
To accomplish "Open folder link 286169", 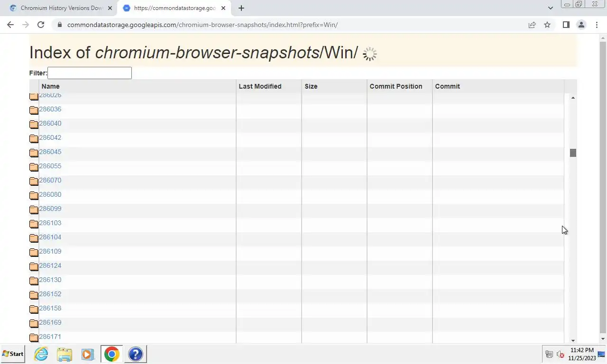I will click(x=50, y=322).
